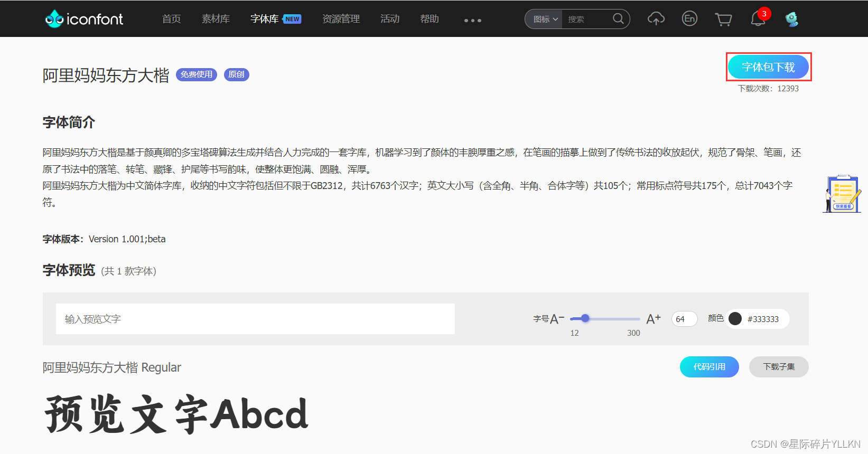Open the notifications bell

[x=758, y=18]
